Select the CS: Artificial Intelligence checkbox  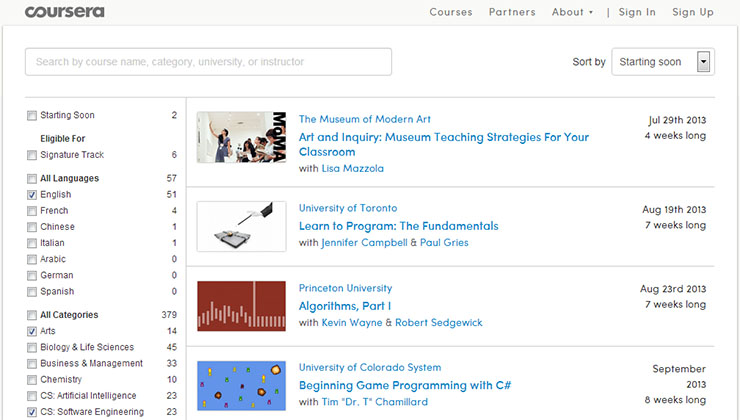coord(32,396)
